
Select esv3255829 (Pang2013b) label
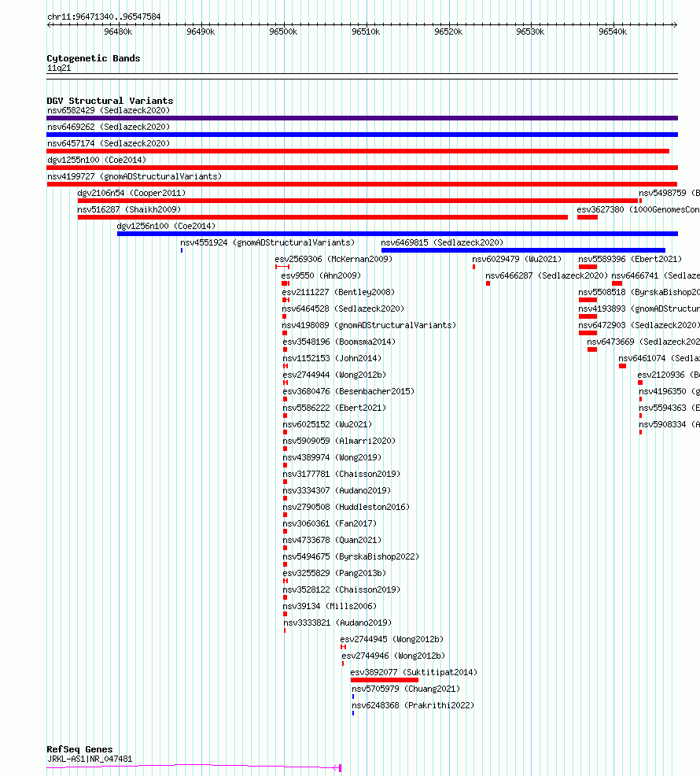click(x=334, y=573)
